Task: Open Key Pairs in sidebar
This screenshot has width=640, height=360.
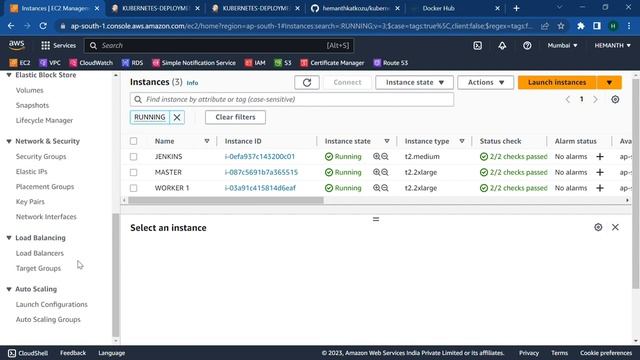Action: click(x=30, y=202)
